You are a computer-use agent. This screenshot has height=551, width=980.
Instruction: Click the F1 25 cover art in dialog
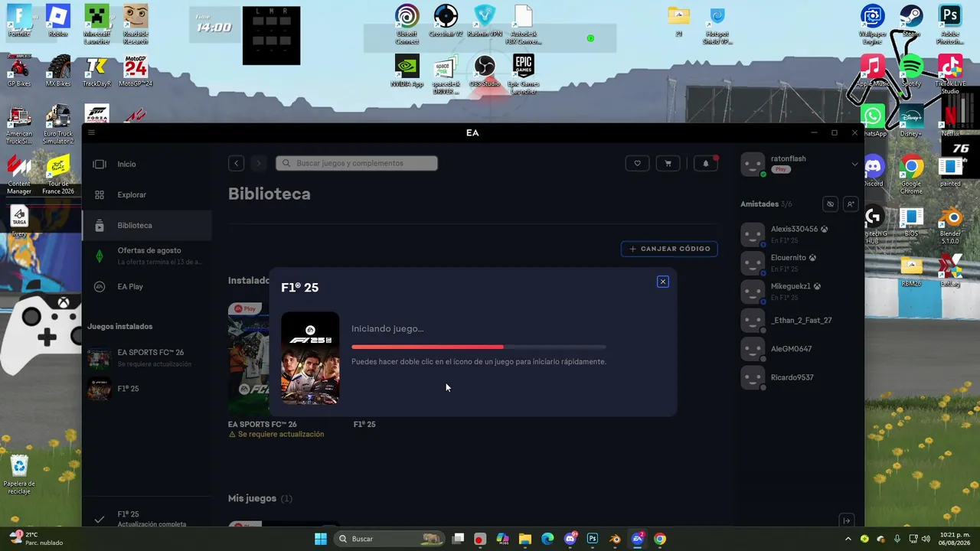310,357
